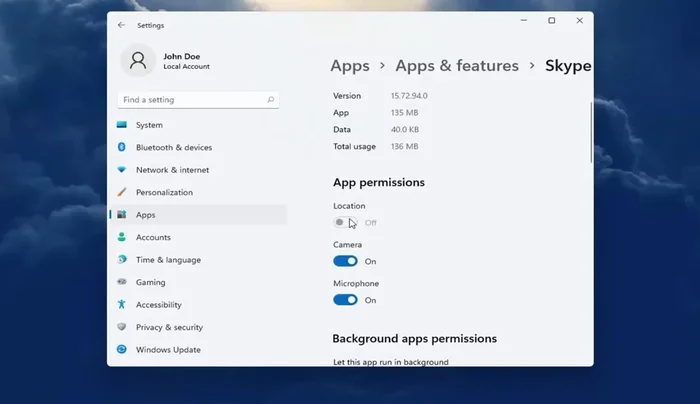The image size is (700, 404).
Task: Click the search magnifier icon
Action: click(x=270, y=100)
